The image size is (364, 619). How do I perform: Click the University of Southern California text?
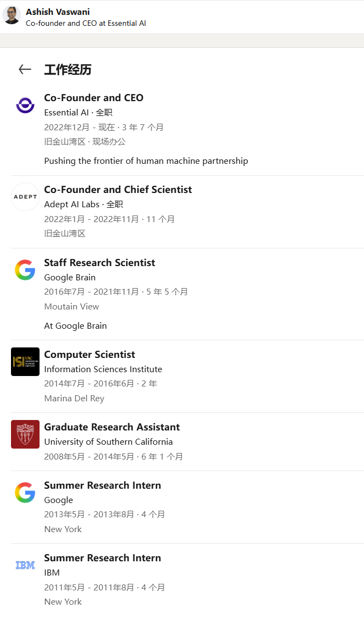(x=109, y=442)
